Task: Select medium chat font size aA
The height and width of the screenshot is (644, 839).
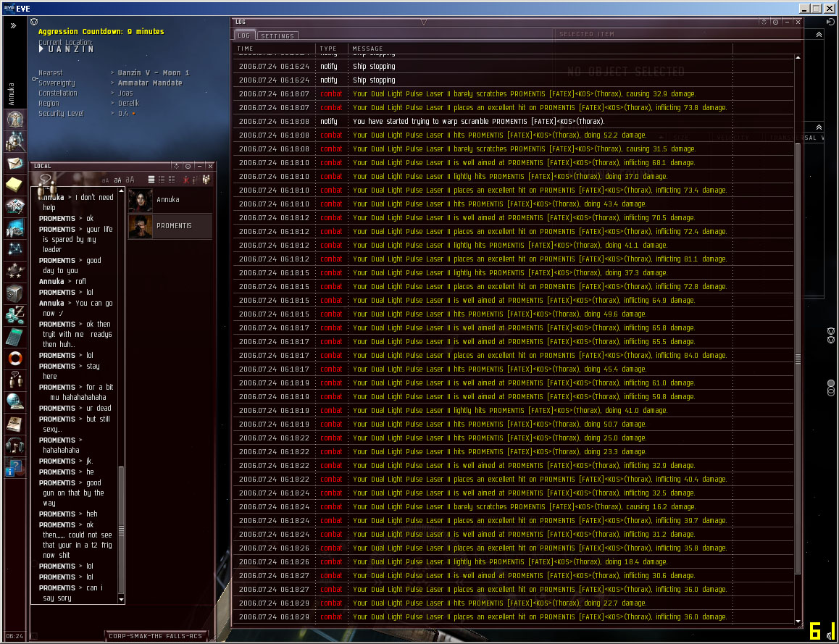Action: (x=117, y=180)
